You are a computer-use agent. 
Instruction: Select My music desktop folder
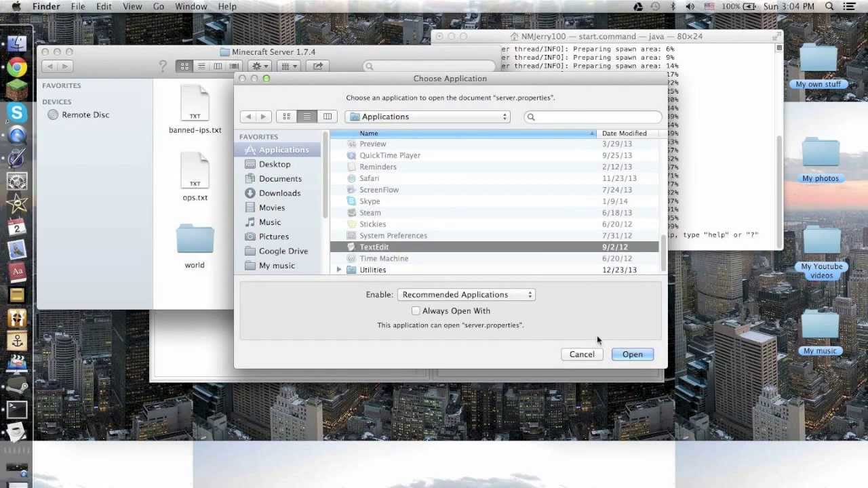tap(820, 333)
